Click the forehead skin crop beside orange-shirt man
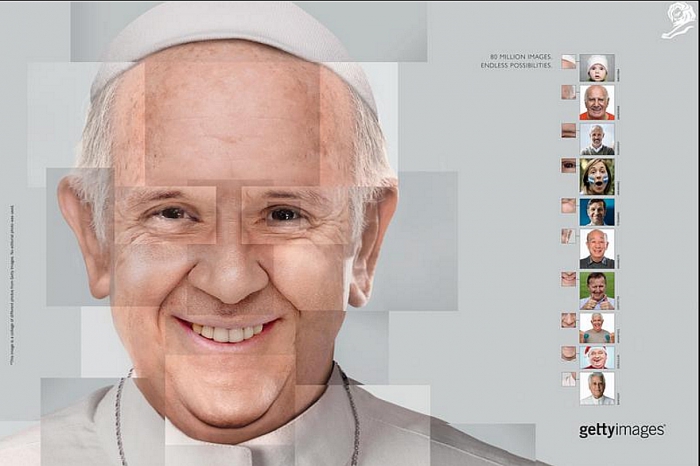Image resolution: width=700 pixels, height=466 pixels. point(569,92)
